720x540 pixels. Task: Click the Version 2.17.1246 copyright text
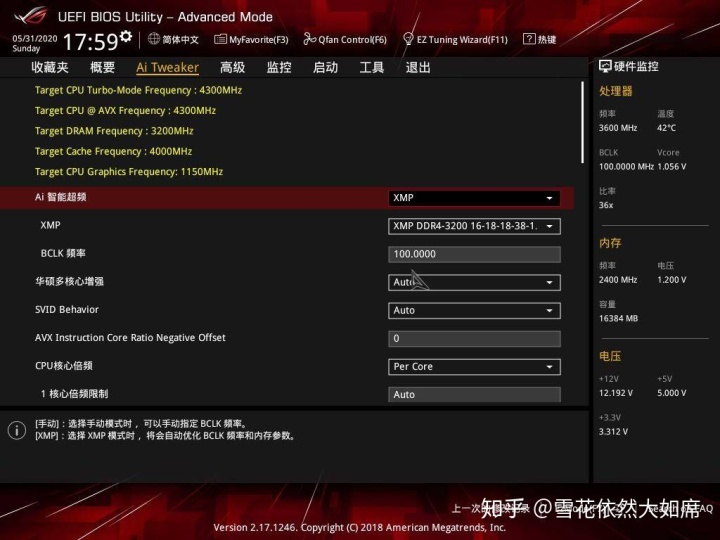[360, 527]
